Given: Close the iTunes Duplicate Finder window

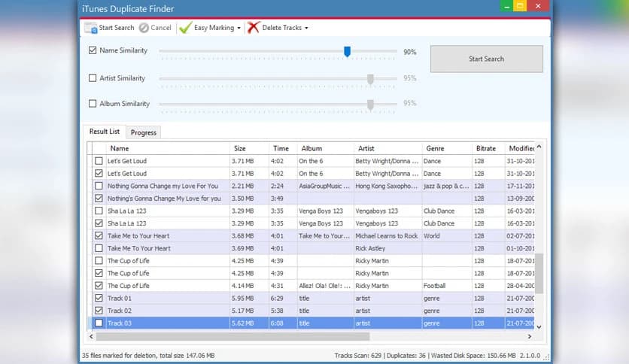Looking at the screenshot, I should pos(538,5).
